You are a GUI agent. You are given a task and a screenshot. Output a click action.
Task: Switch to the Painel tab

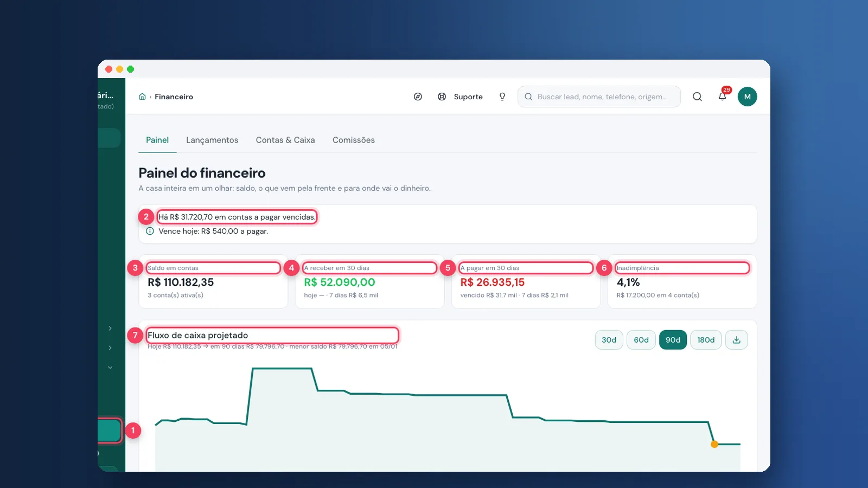[x=157, y=140]
